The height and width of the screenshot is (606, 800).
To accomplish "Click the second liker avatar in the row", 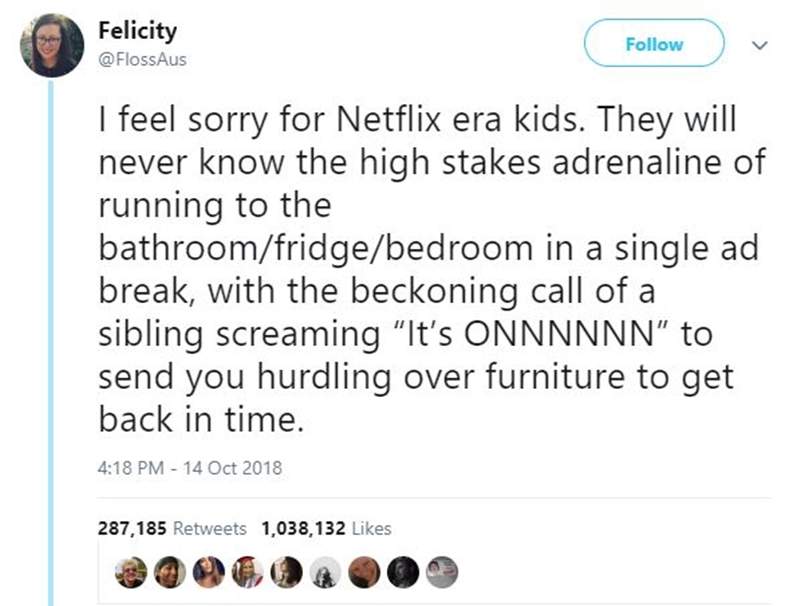I will point(167,570).
